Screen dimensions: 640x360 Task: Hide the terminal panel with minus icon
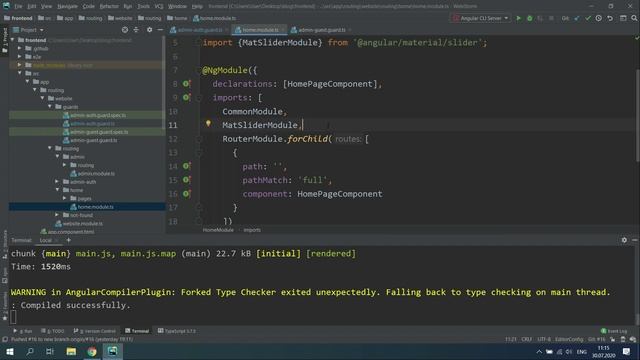[x=635, y=240]
